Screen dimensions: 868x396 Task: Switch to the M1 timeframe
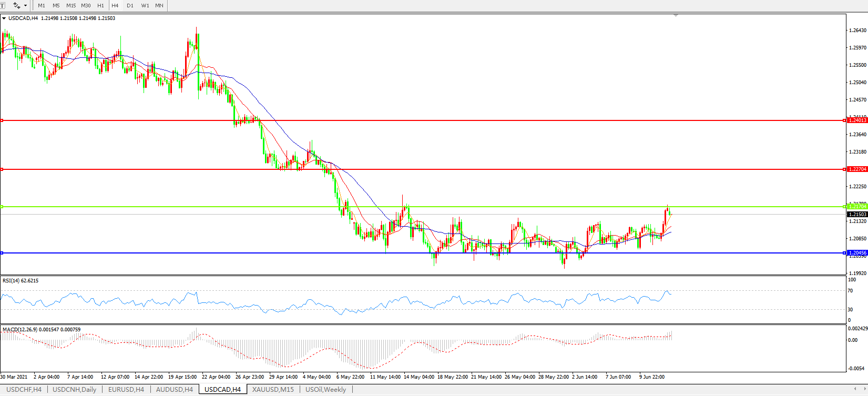42,5
